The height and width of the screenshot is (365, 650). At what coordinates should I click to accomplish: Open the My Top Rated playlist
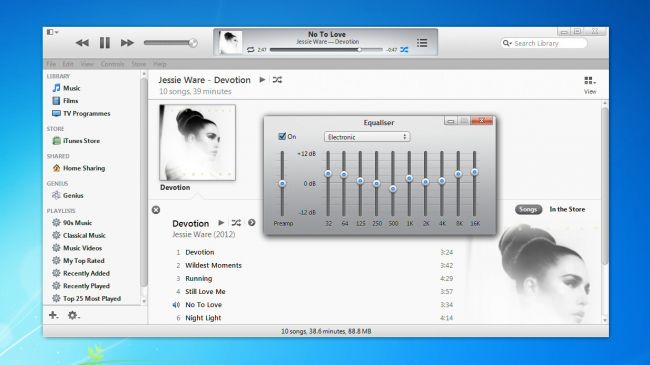coord(78,260)
